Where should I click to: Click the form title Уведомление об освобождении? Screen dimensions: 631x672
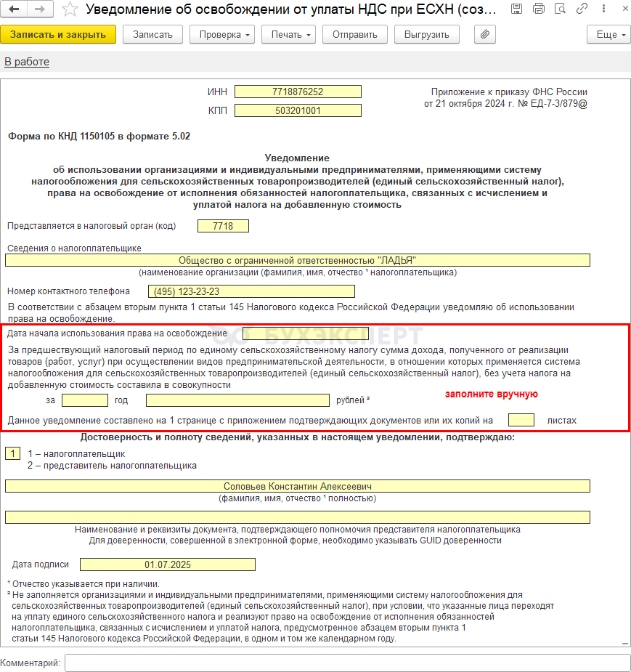(x=291, y=9)
